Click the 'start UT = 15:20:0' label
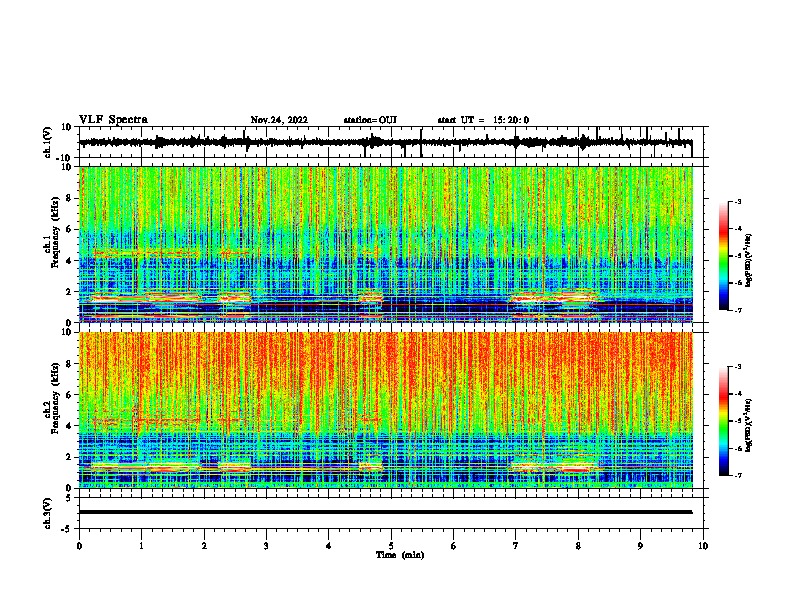The image size is (792, 612). point(483,120)
